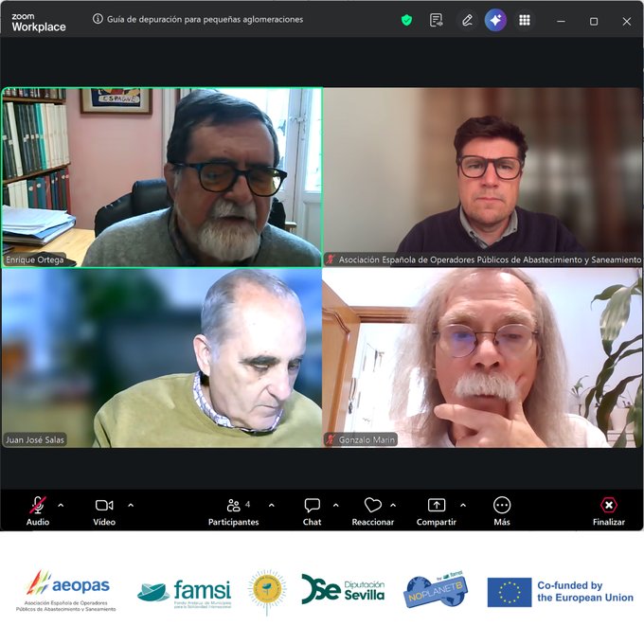Select Gonzalo Marín's video tile
Screen dimensions: 644x644
click(482, 357)
